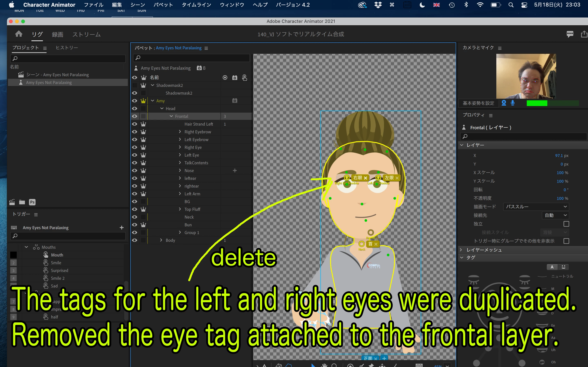Remove the 右眼 tag with its X

click(365, 178)
